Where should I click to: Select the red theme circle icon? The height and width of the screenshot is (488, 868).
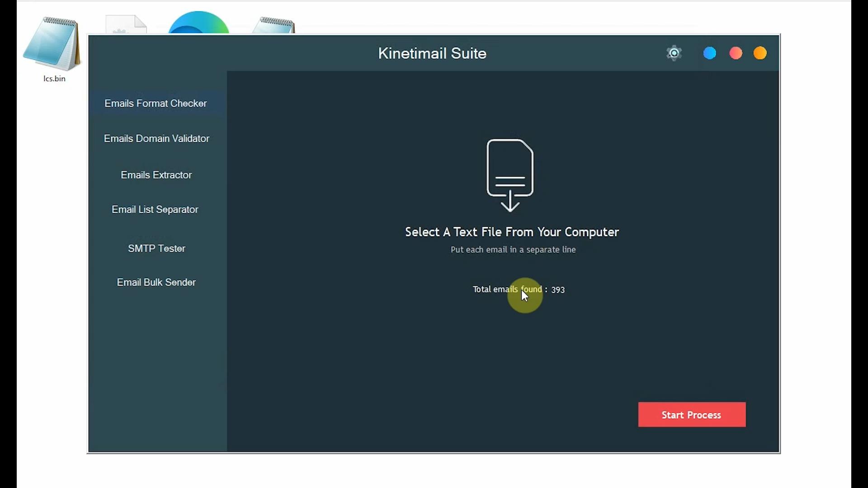pyautogui.click(x=735, y=53)
